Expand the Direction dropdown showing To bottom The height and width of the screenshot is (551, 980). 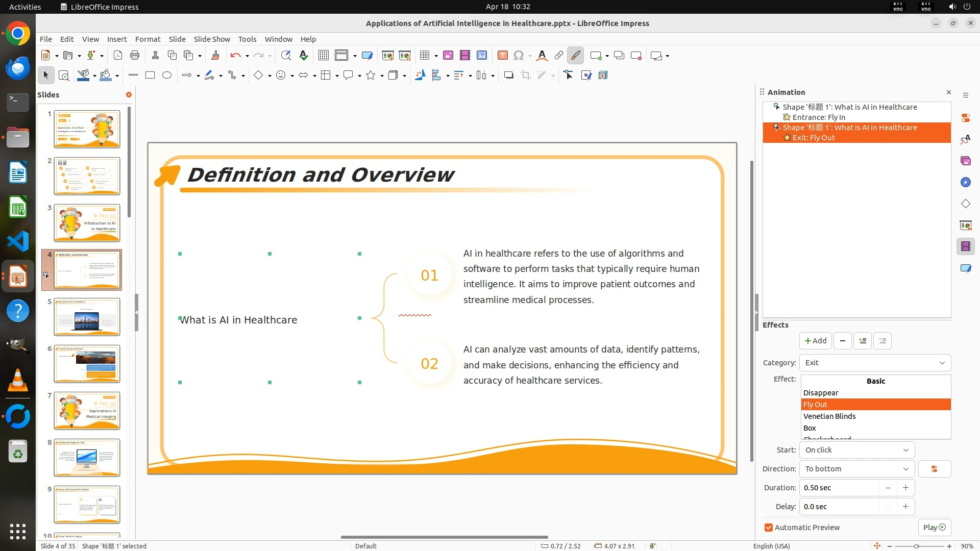pyautogui.click(x=856, y=469)
